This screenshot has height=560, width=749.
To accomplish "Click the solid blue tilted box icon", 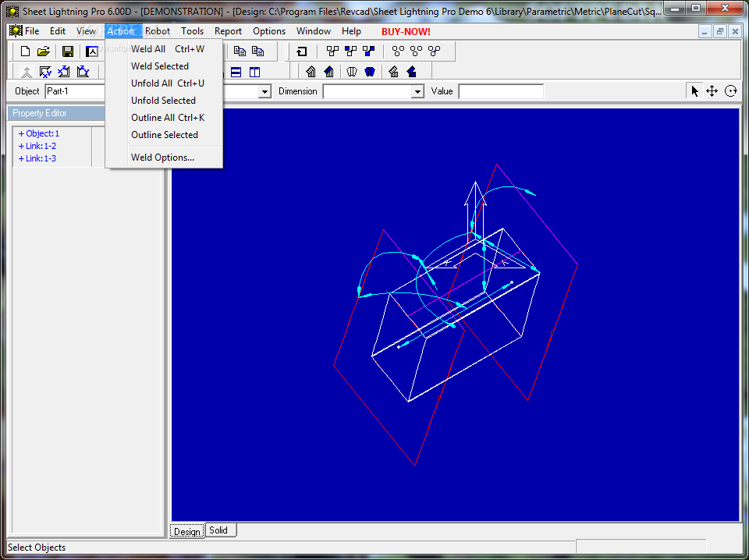I will [x=412, y=72].
